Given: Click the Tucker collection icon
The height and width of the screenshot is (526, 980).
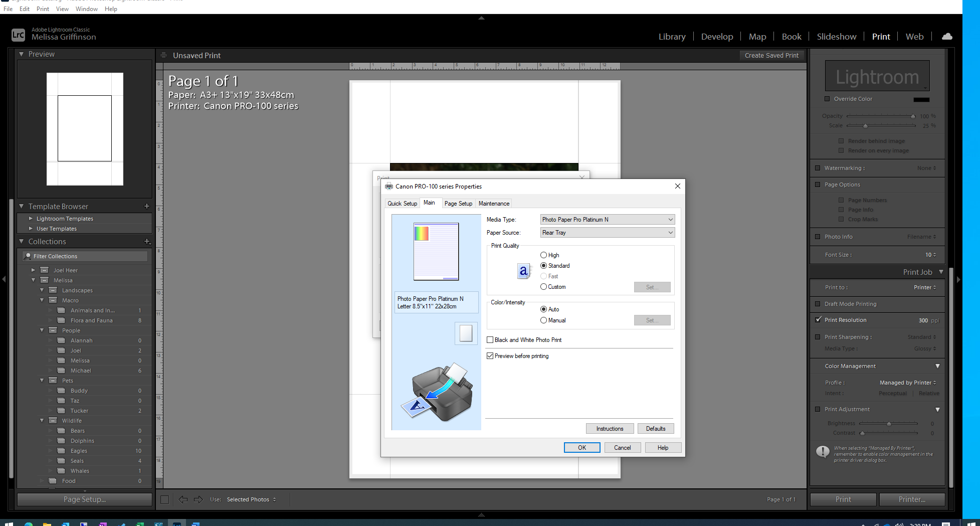Looking at the screenshot, I should tap(61, 411).
